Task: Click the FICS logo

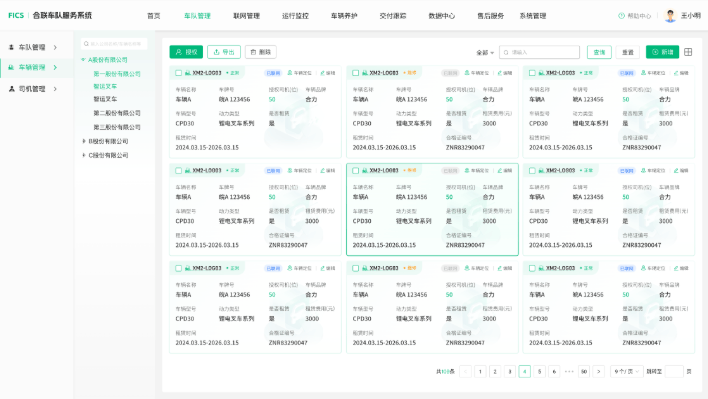Action: click(16, 15)
